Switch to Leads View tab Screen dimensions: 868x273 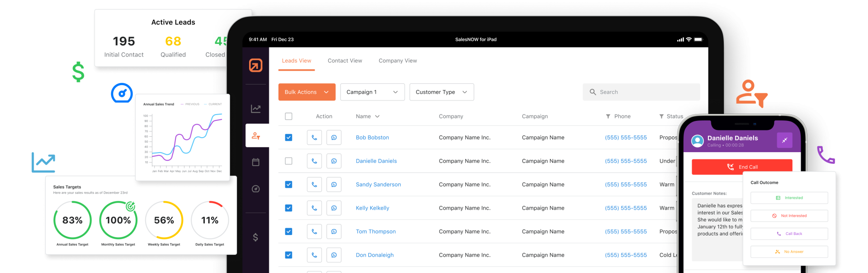pyautogui.click(x=297, y=61)
